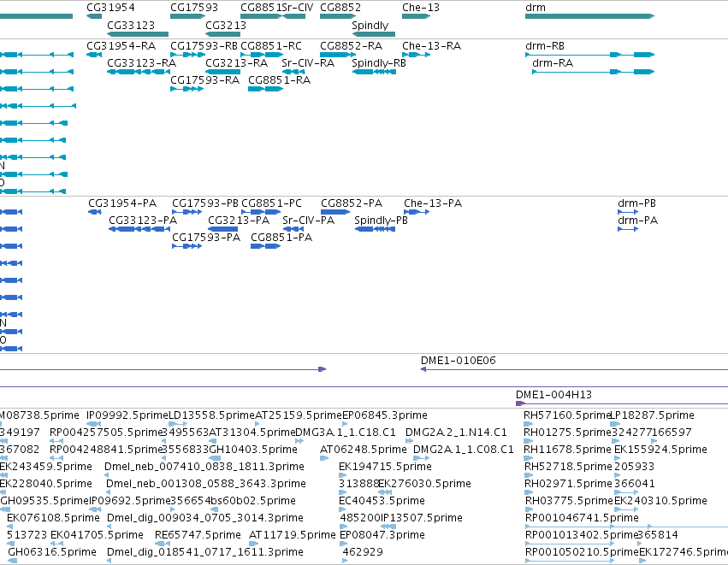Viewport: 728px width, 565px height.
Task: Click BAC clone DME1-004H13 label
Action: point(553,395)
